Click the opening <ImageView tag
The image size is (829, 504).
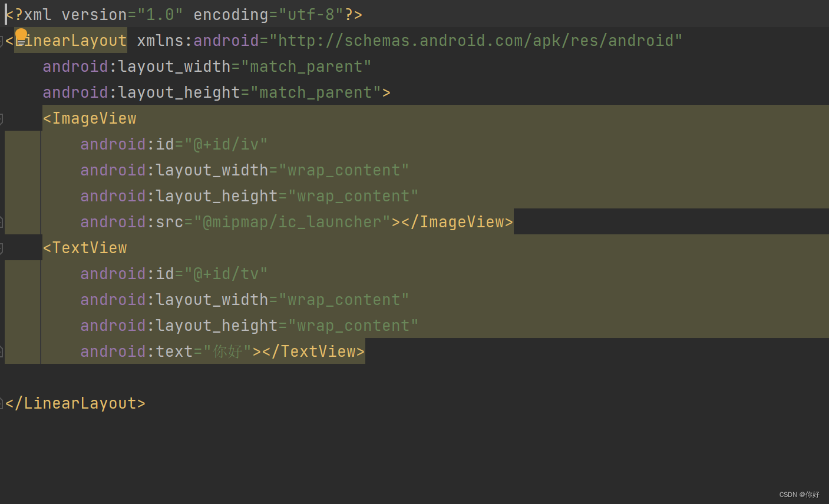click(x=90, y=118)
